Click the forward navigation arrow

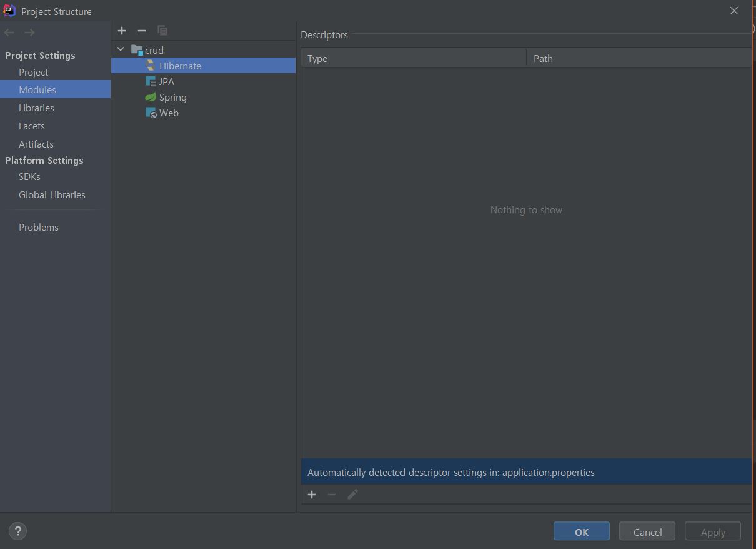(x=29, y=33)
